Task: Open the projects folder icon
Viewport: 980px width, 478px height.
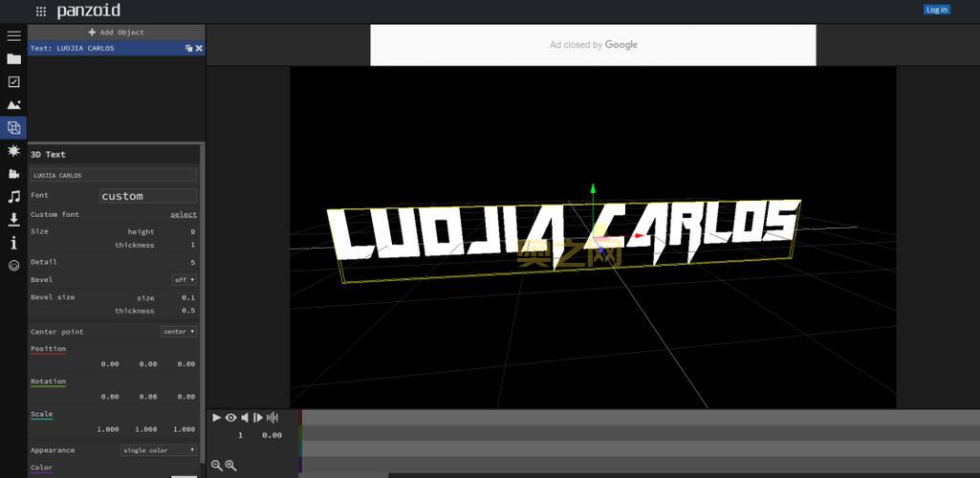Action: click(13, 59)
